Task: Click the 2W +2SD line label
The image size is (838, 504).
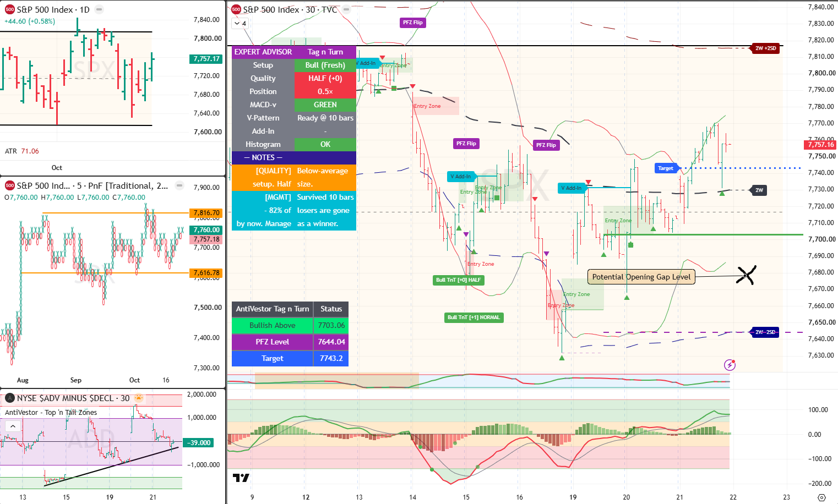Action: coord(765,48)
